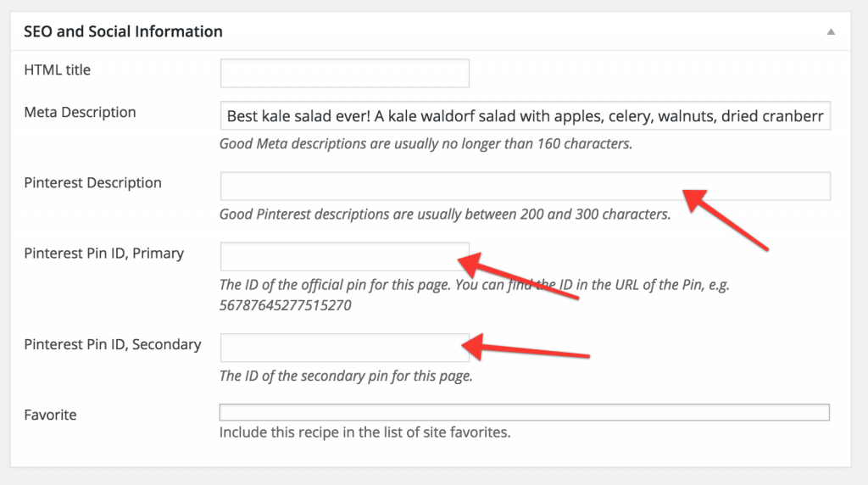
Task: Focus the HTML title text field
Action: click(x=344, y=73)
